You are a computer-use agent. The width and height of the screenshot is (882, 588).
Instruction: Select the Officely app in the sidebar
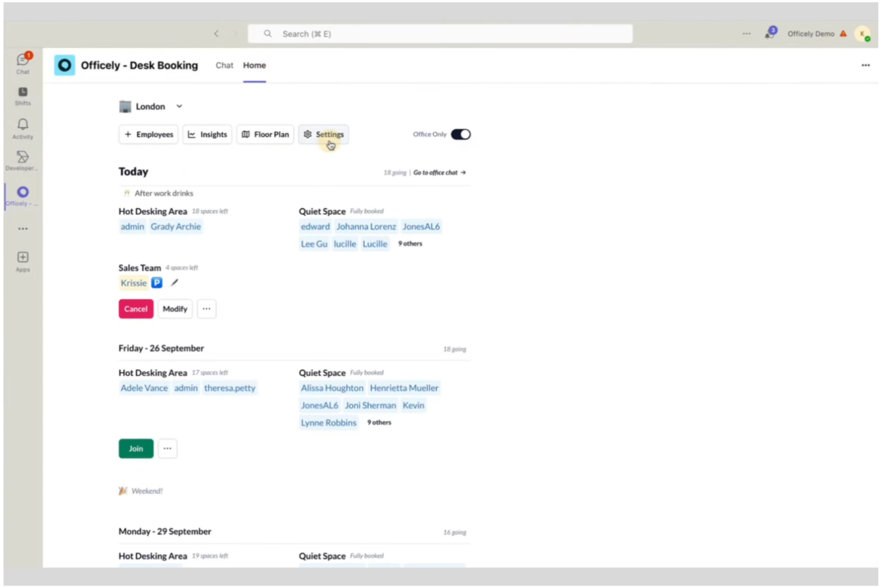(x=23, y=195)
